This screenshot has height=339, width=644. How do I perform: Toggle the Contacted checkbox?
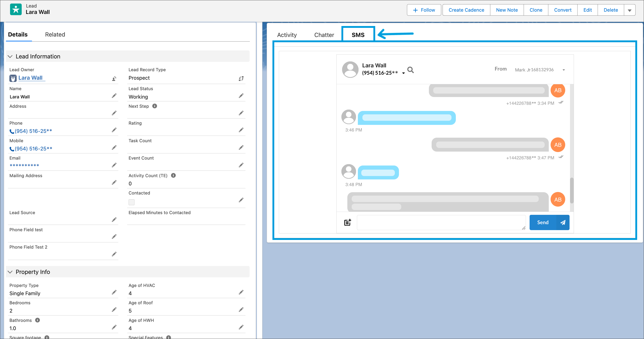point(132,202)
